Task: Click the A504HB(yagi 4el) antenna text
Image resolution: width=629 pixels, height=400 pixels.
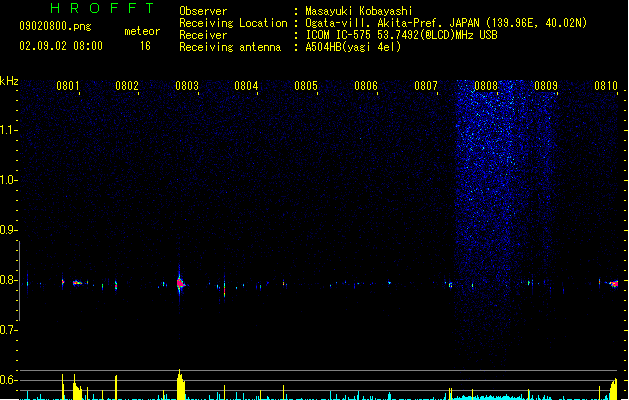Action: [353, 47]
